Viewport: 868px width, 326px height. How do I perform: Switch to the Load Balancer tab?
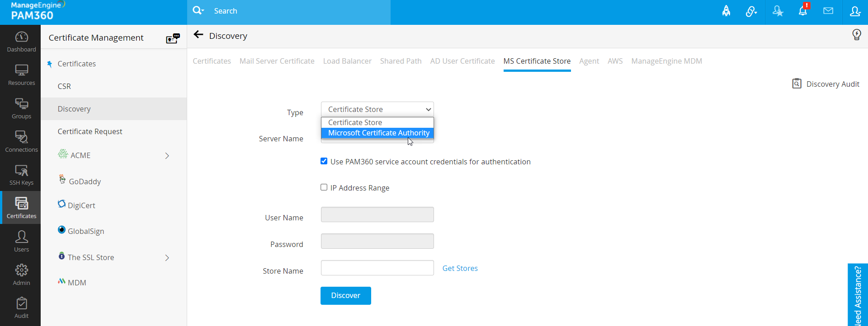coord(347,61)
